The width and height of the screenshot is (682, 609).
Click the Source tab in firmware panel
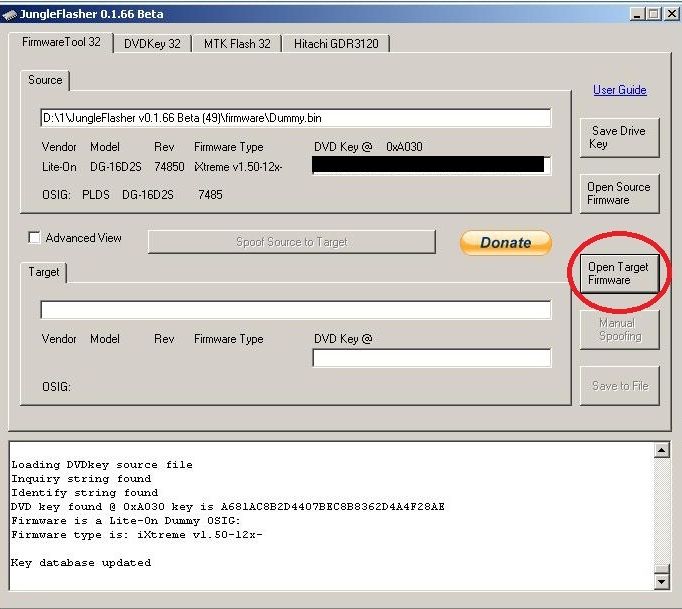pos(45,80)
